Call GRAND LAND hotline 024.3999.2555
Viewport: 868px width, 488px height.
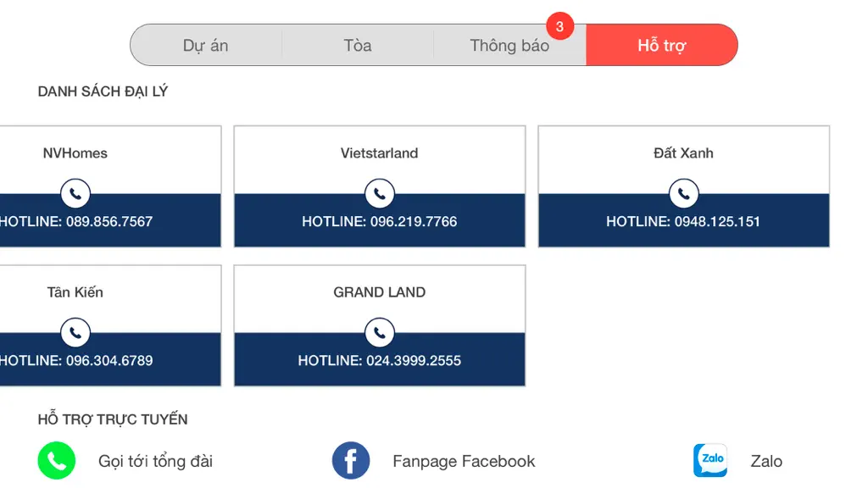pyautogui.click(x=380, y=360)
